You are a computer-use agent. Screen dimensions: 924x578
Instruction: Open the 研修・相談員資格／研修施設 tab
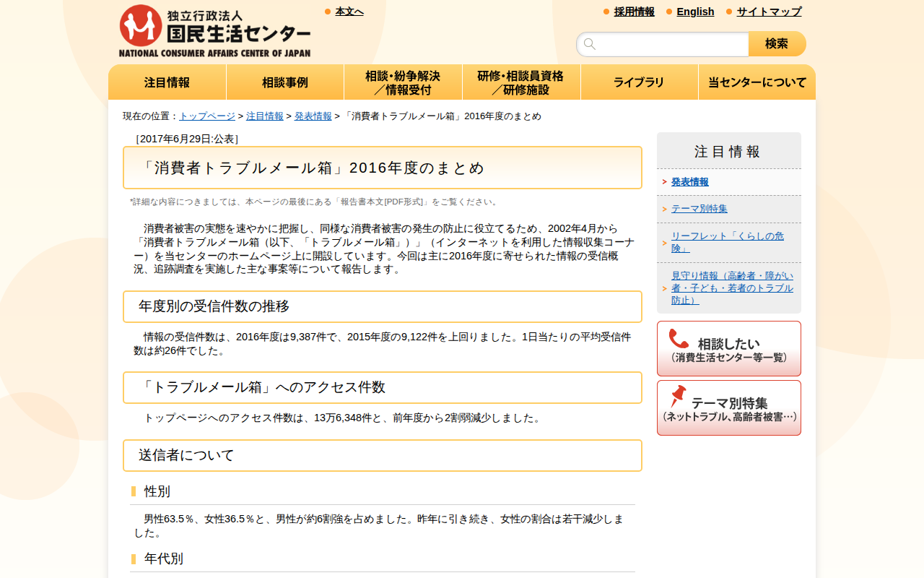pos(521,82)
